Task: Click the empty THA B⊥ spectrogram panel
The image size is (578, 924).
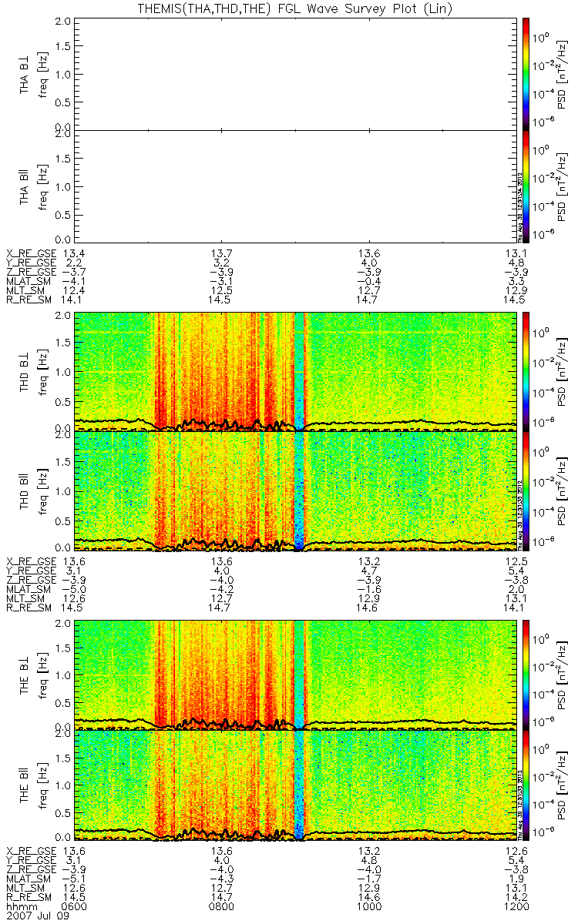Action: [296, 74]
